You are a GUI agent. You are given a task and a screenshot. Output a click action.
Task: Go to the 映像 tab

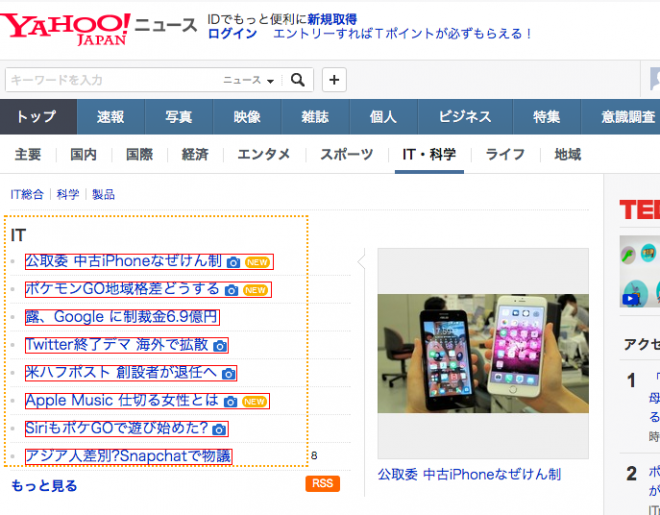(247, 117)
